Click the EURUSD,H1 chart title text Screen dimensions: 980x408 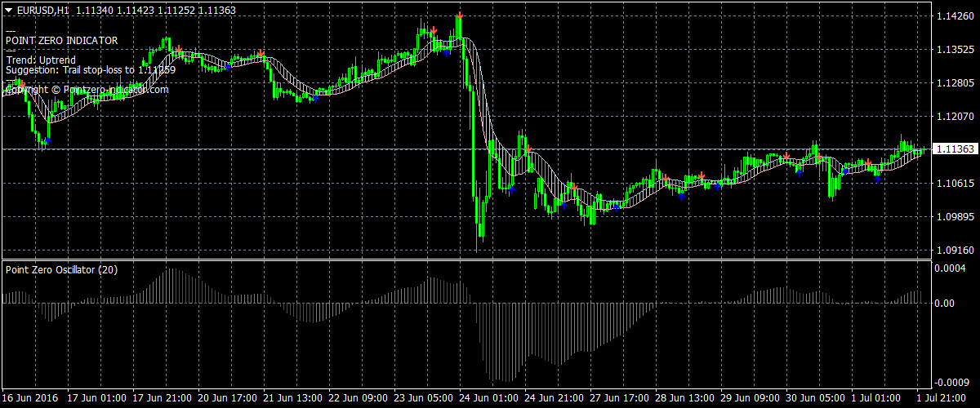[x=42, y=11]
